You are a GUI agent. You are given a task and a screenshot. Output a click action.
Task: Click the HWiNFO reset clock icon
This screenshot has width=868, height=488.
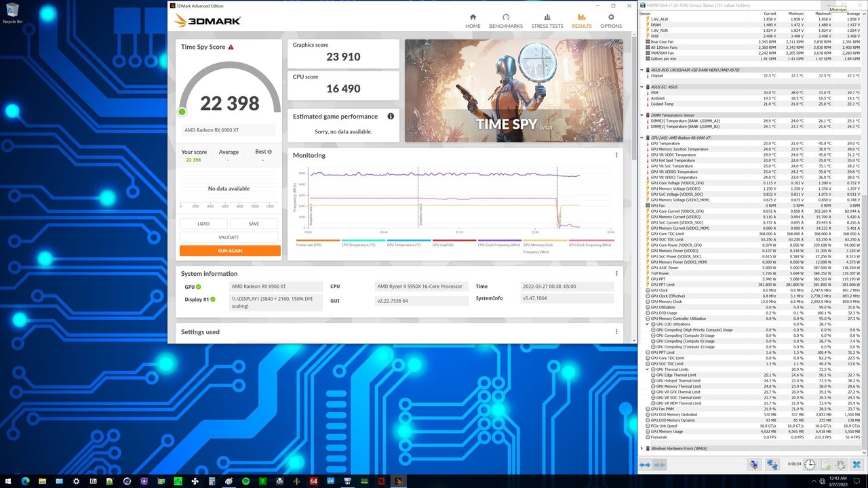pyautogui.click(x=810, y=465)
